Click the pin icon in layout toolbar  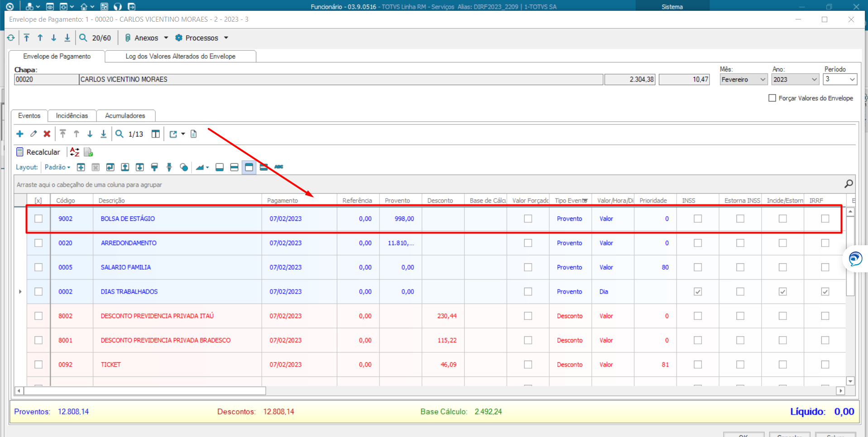(x=169, y=167)
